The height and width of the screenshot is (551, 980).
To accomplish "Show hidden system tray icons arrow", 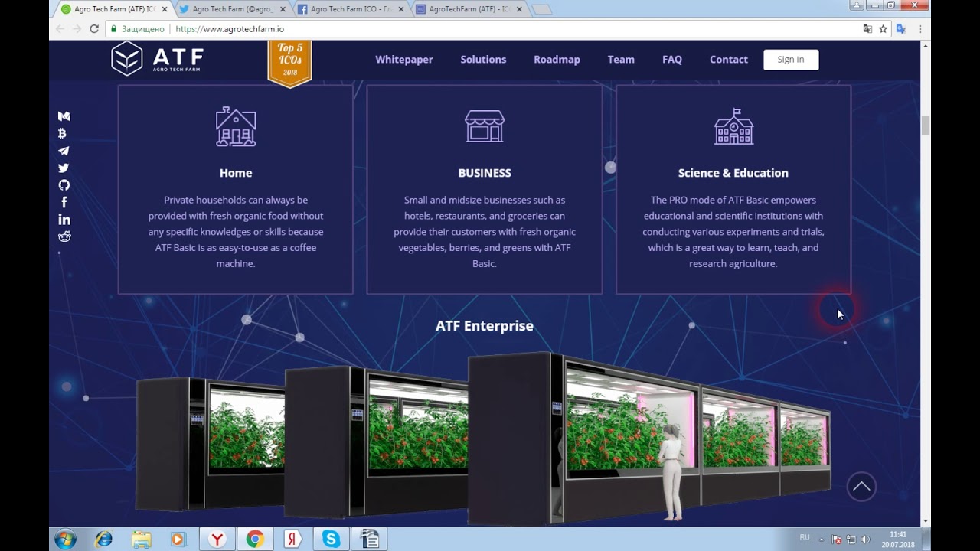I will [822, 539].
